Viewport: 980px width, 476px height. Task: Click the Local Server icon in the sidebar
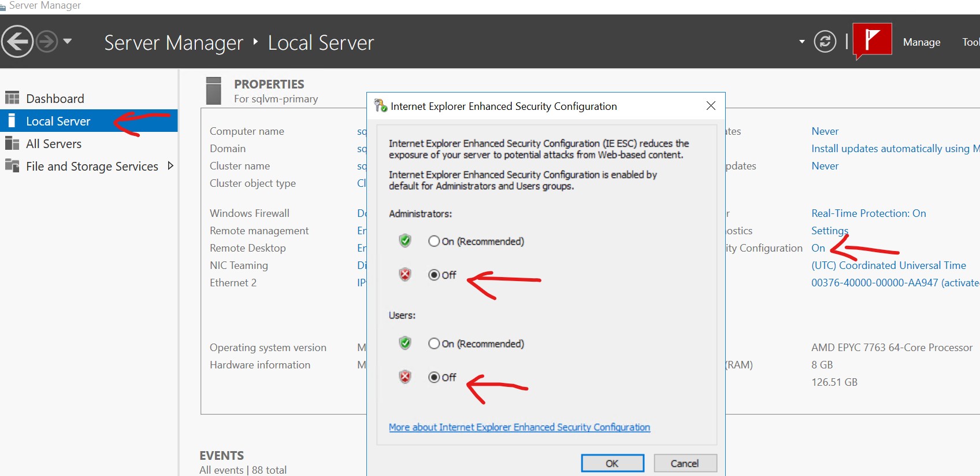(x=12, y=120)
